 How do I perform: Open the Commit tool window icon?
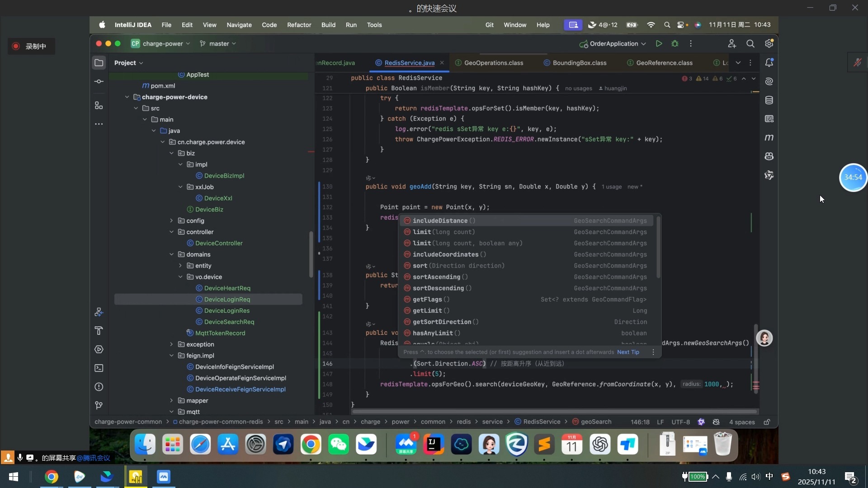point(99,82)
